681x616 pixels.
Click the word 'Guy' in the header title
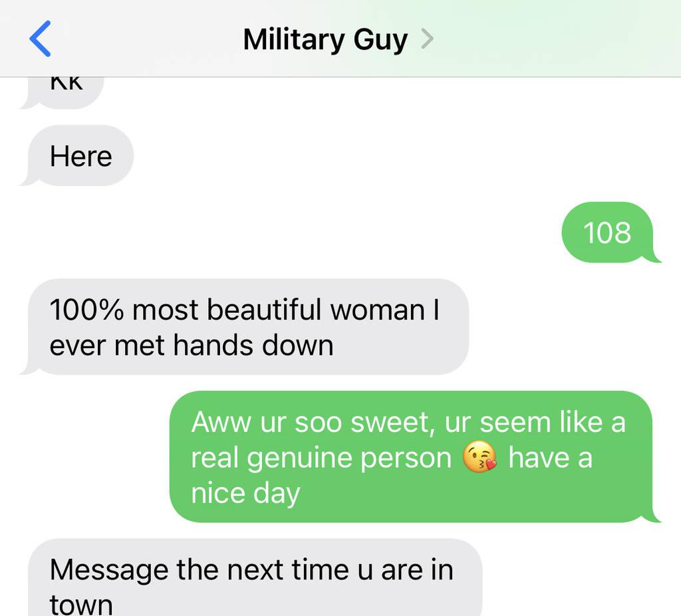380,41
